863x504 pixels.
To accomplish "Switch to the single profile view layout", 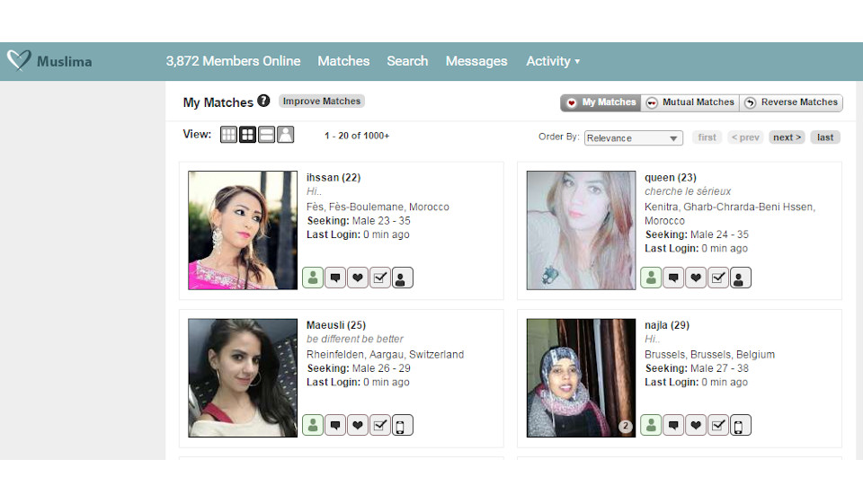I will coord(285,135).
